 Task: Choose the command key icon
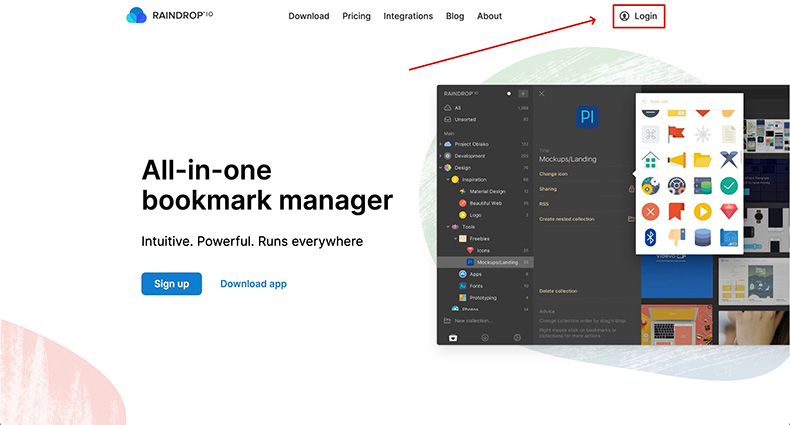[x=650, y=134]
